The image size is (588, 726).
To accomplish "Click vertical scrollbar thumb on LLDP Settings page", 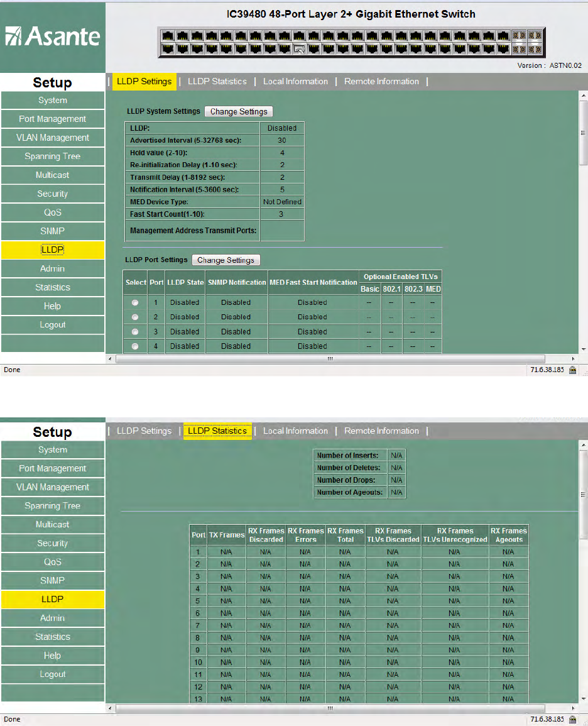I will coord(584,133).
